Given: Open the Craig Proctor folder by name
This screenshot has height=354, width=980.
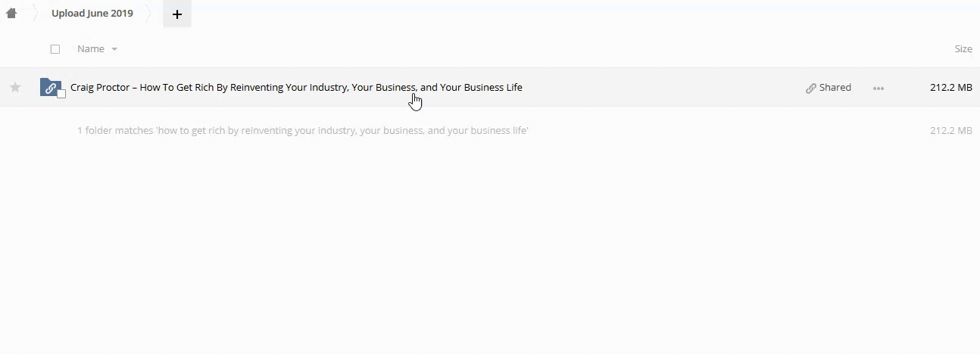Looking at the screenshot, I should click(296, 88).
